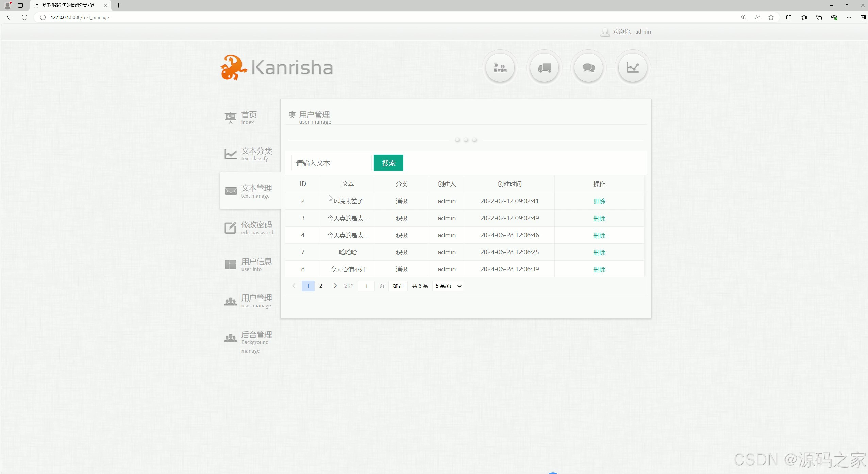Image resolution: width=868 pixels, height=474 pixels.
Task: Open 用户管理 user manage in sidebar
Action: [x=256, y=301]
